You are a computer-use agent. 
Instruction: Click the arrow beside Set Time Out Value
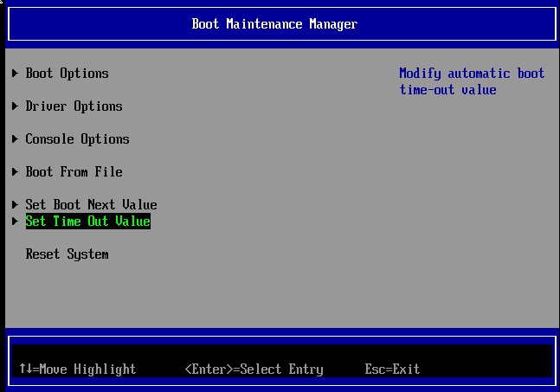pyautogui.click(x=15, y=221)
